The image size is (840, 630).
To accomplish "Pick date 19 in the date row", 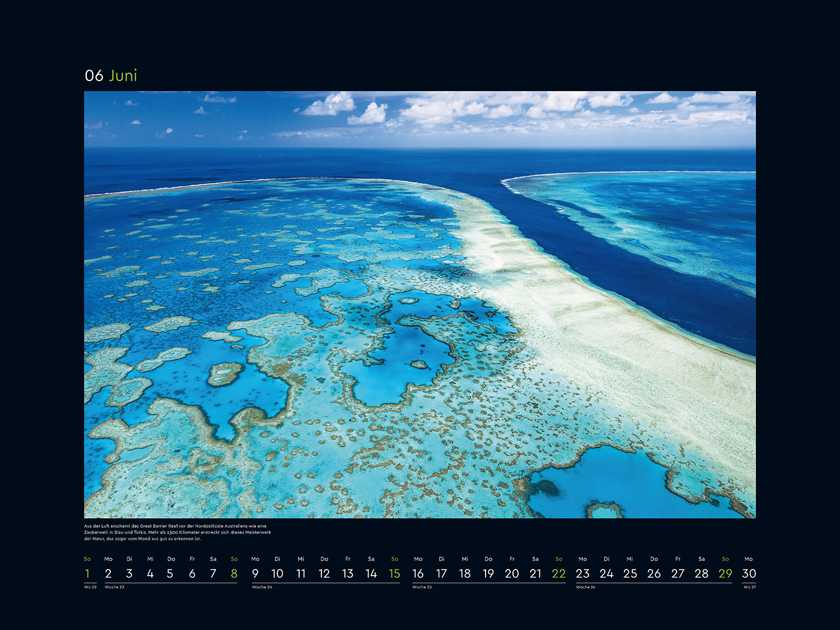I will point(488,573).
